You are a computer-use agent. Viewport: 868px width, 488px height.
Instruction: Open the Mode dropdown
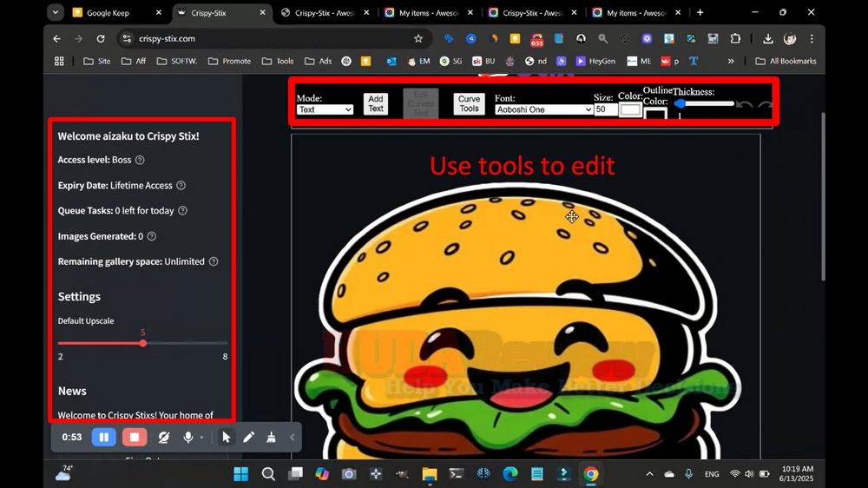pyautogui.click(x=325, y=109)
